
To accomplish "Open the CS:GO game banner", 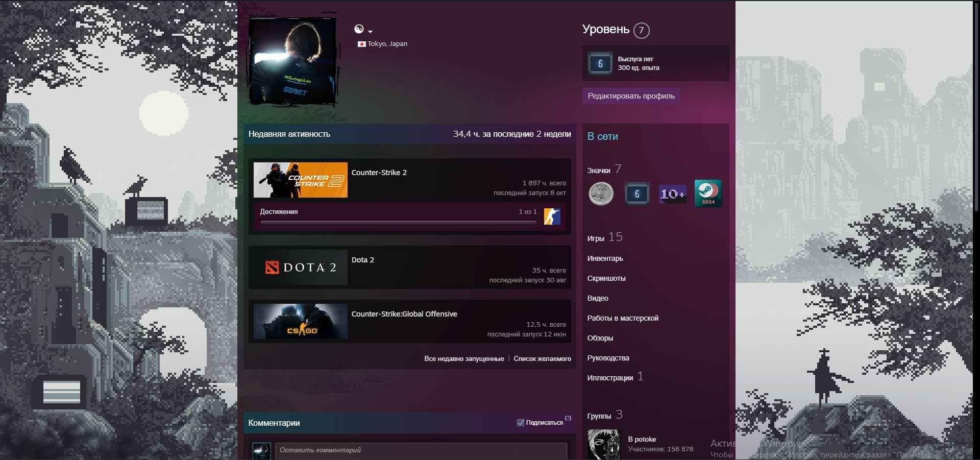I will coord(301,322).
